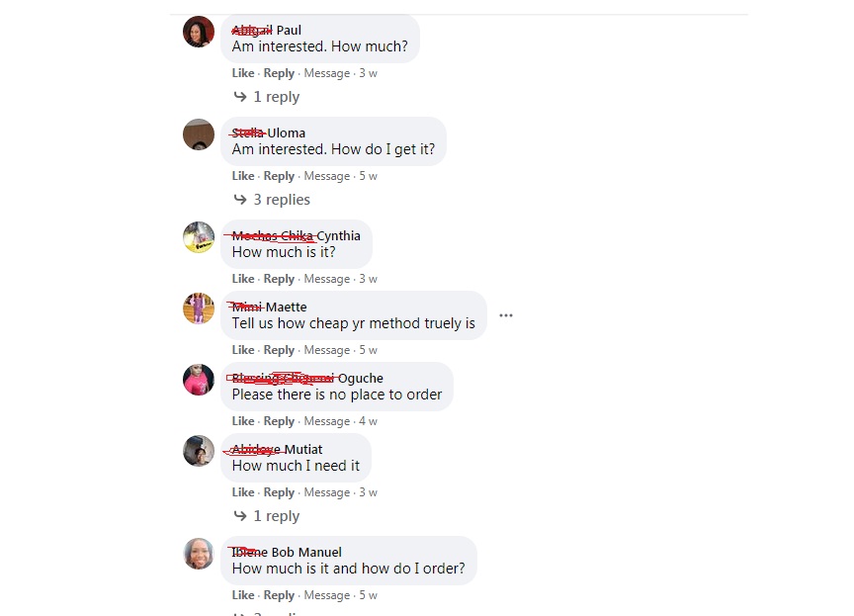
Task: Open Mutiat's profile avatar
Action: (x=199, y=451)
